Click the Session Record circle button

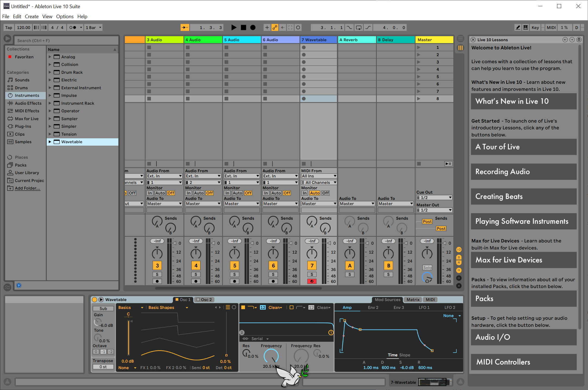298,28
